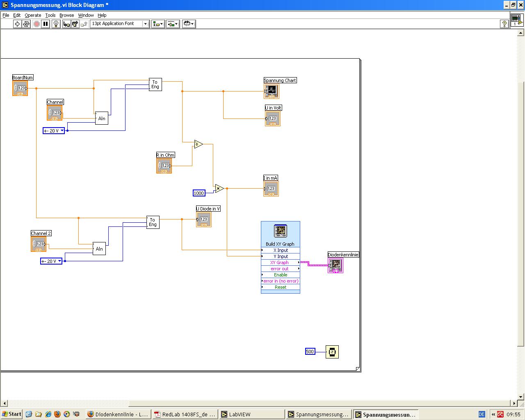525x420 pixels.
Task: Switch to LabVIEW taskbar button
Action: coord(252,414)
